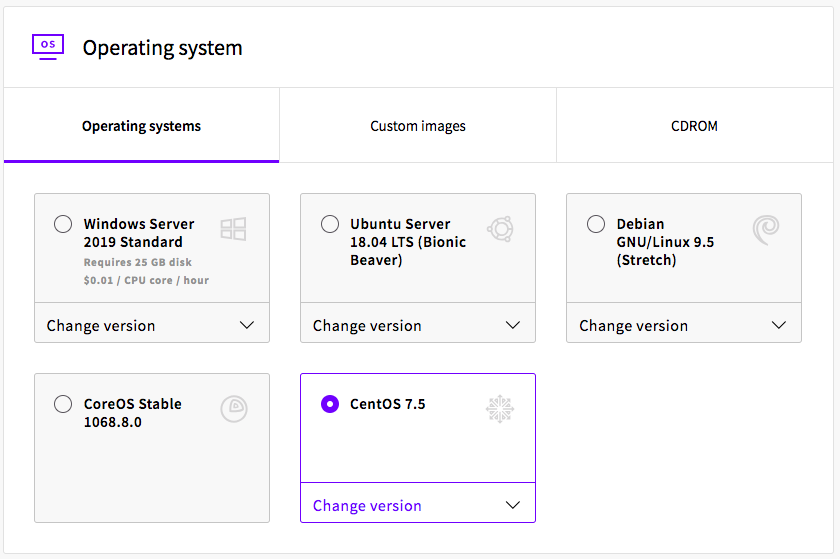Click the Windows logo icon

(233, 229)
